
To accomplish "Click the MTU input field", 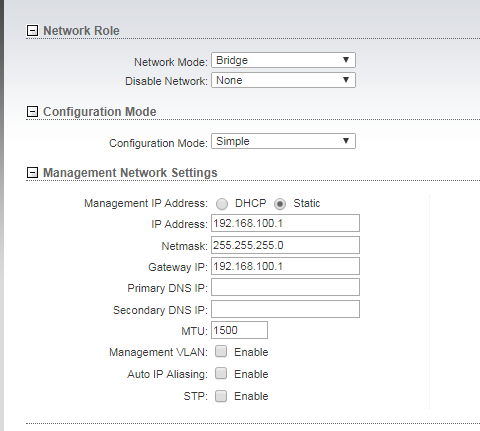I will coord(239,330).
